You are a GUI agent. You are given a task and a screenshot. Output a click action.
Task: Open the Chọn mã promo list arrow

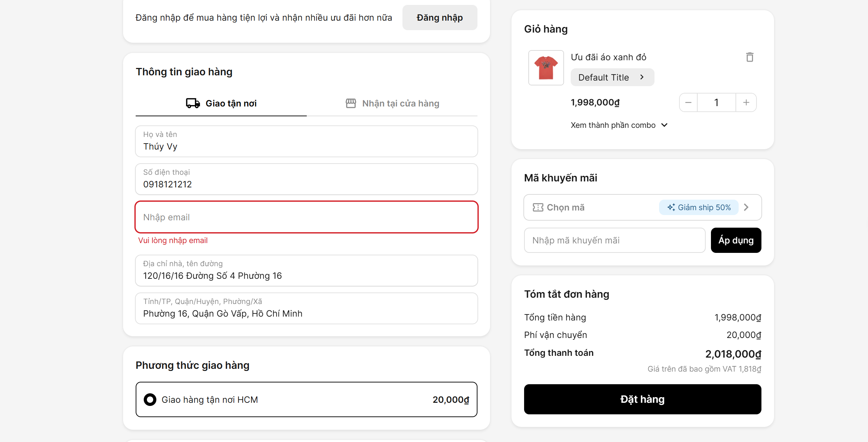pos(746,207)
